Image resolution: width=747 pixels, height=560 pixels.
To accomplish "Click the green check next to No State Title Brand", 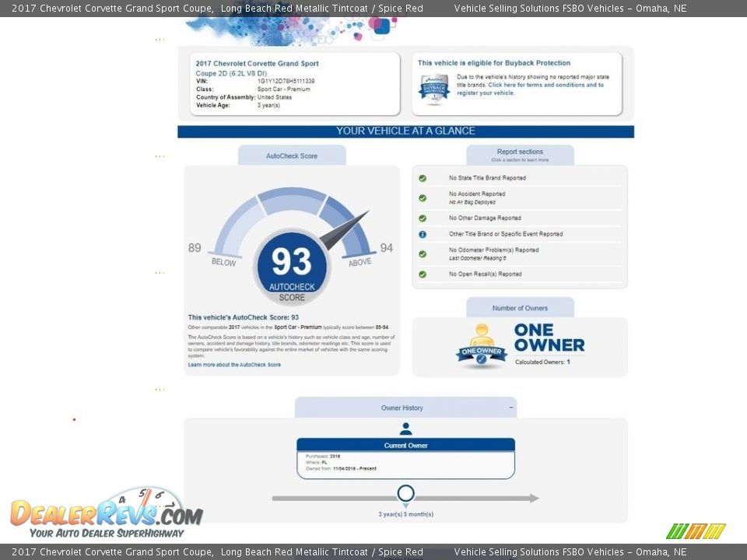I will point(423,178).
